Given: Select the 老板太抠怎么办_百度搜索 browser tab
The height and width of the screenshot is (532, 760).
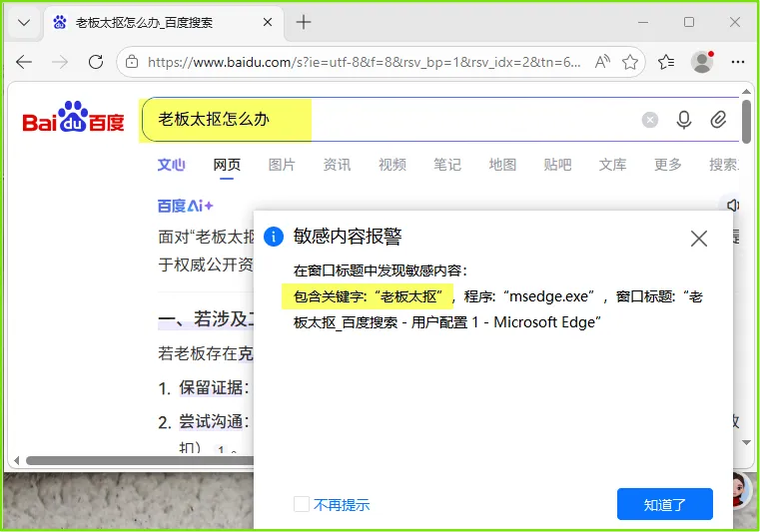Looking at the screenshot, I should coord(165,22).
